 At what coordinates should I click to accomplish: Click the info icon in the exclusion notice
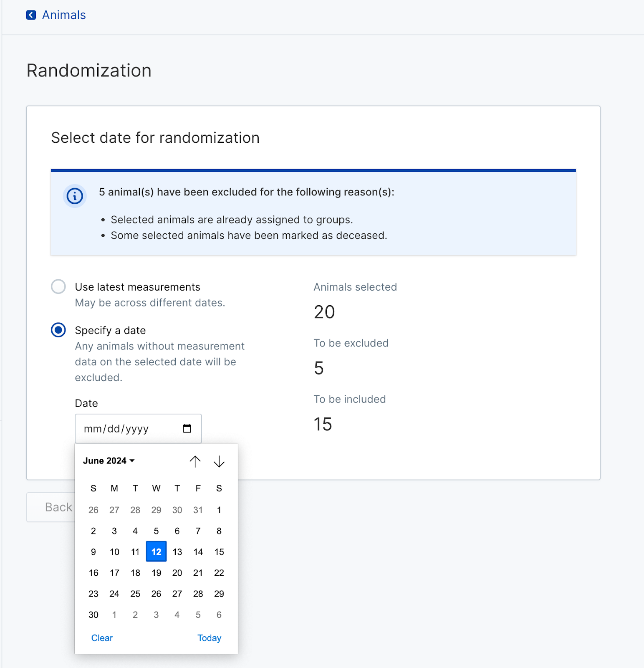tap(75, 196)
